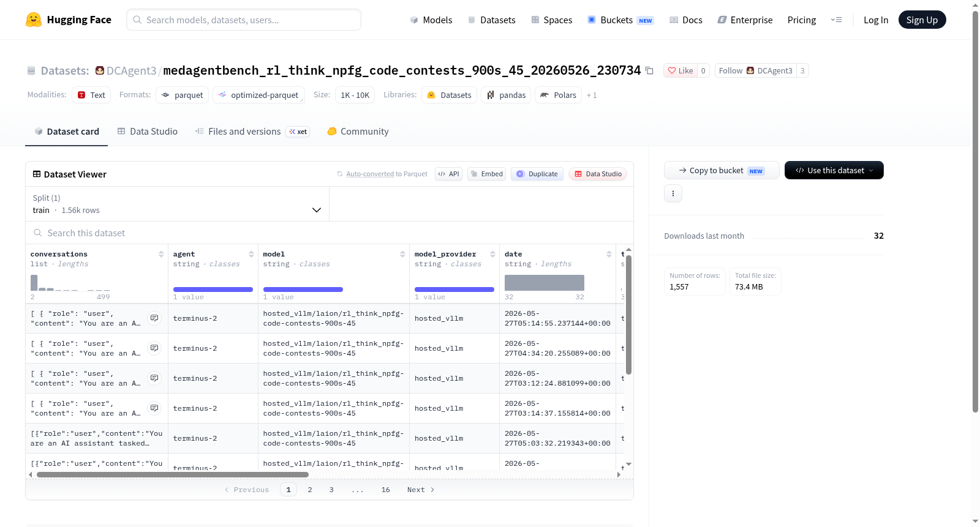Click the Follow DCAgent3 button
The height and width of the screenshot is (527, 980).
[x=756, y=70]
